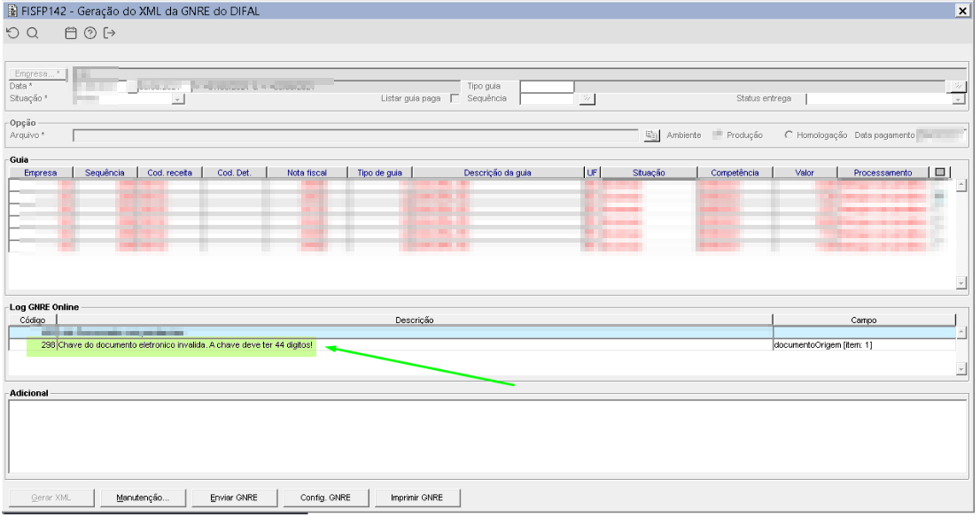
Task: Tick the Listar guia paga checkbox
Action: 455,98
